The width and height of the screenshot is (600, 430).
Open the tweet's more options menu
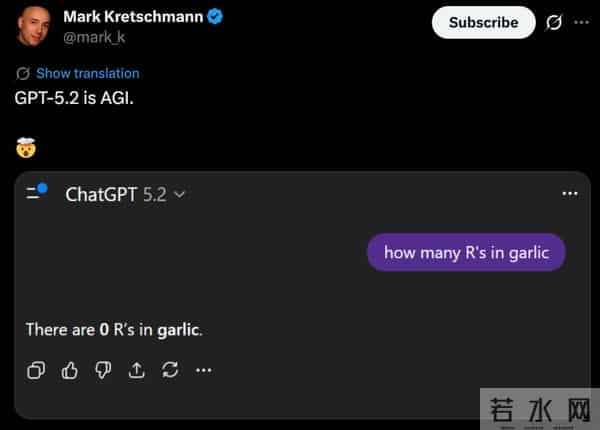coord(581,22)
